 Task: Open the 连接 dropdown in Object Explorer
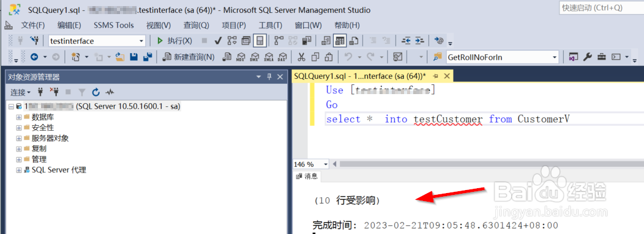coord(21,92)
